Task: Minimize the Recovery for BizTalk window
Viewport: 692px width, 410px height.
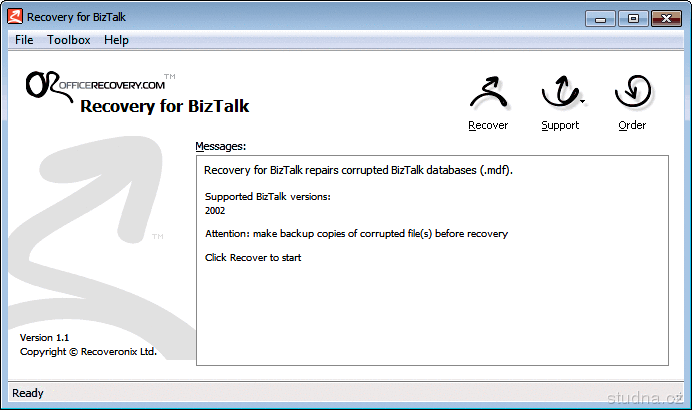Action: (600, 19)
